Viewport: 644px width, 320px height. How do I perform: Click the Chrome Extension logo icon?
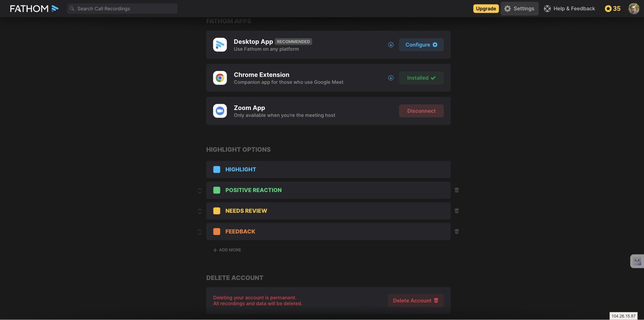(x=220, y=78)
